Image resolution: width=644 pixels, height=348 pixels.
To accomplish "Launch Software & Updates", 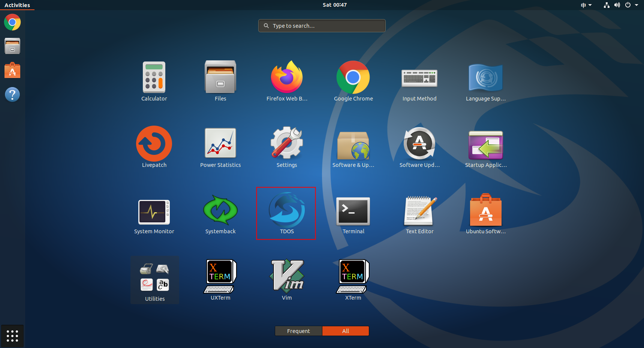I will (x=353, y=147).
